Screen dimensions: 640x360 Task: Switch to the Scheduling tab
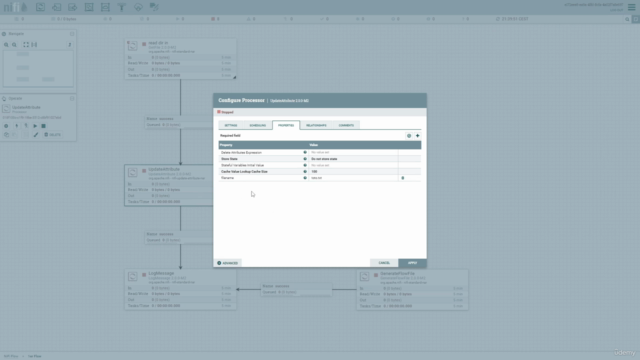pos(258,125)
